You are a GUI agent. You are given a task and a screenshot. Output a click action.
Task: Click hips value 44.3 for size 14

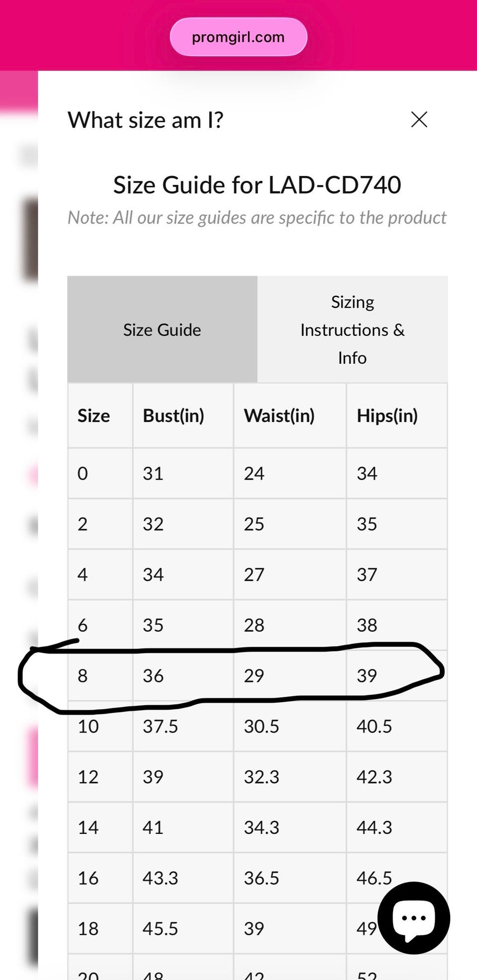coord(374,827)
